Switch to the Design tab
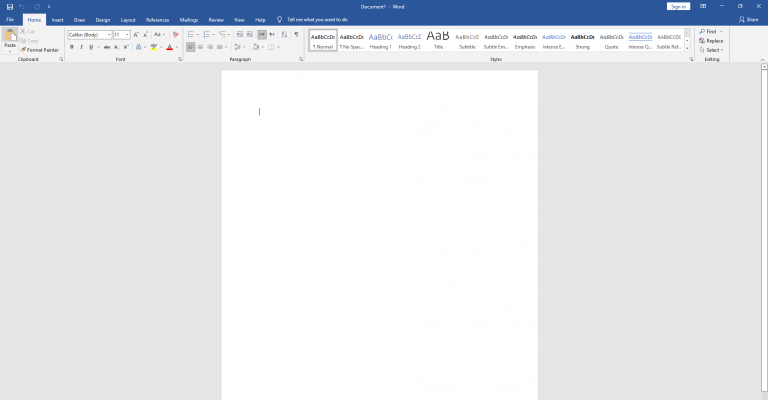This screenshot has width=768, height=400. (102, 20)
